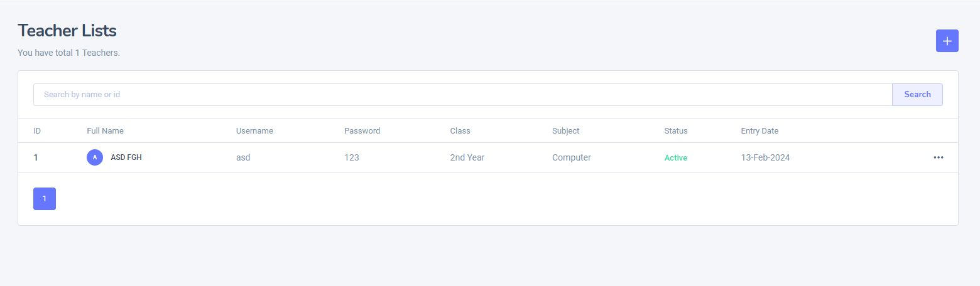Click the green Active status label
980x286 pixels.
(676, 158)
